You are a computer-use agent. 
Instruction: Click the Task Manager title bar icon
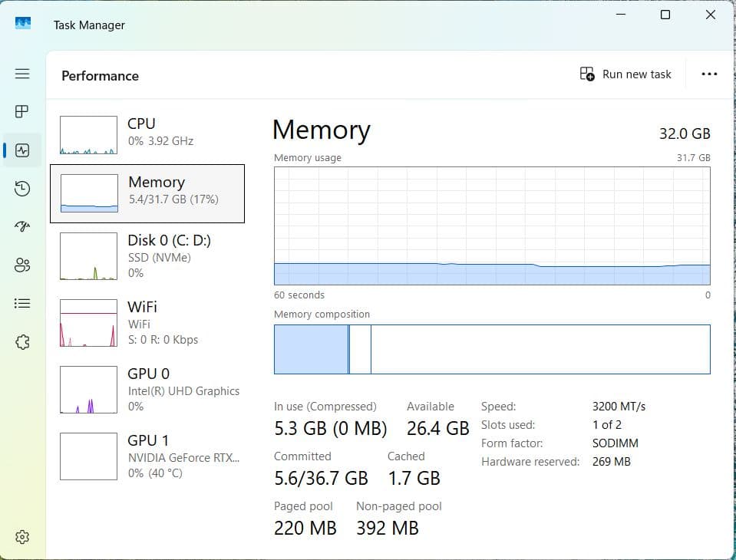tap(23, 24)
